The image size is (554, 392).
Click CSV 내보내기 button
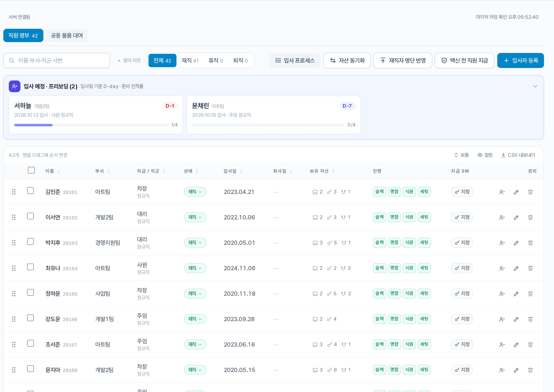518,155
